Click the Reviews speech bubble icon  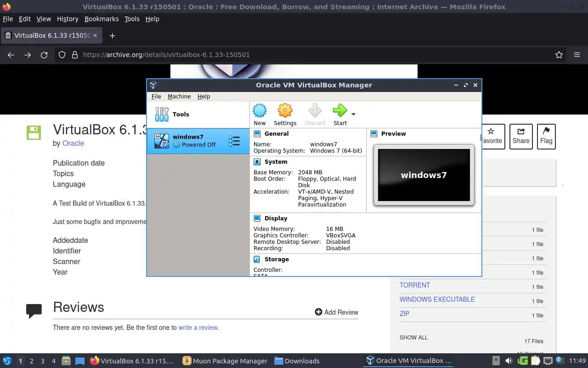click(34, 311)
